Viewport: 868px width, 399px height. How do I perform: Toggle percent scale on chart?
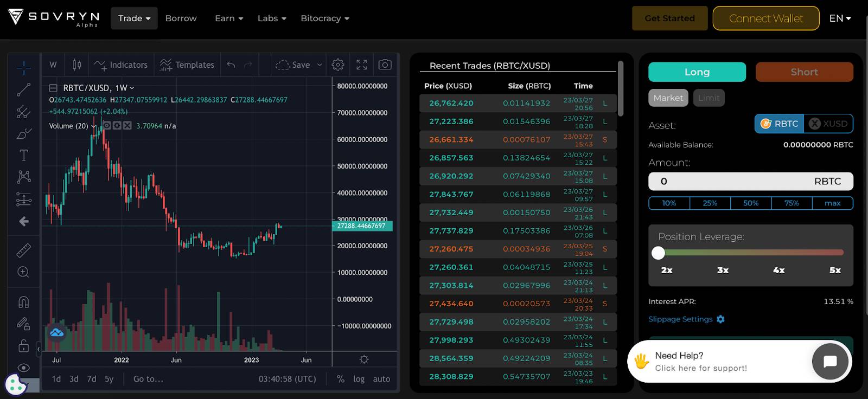(340, 379)
